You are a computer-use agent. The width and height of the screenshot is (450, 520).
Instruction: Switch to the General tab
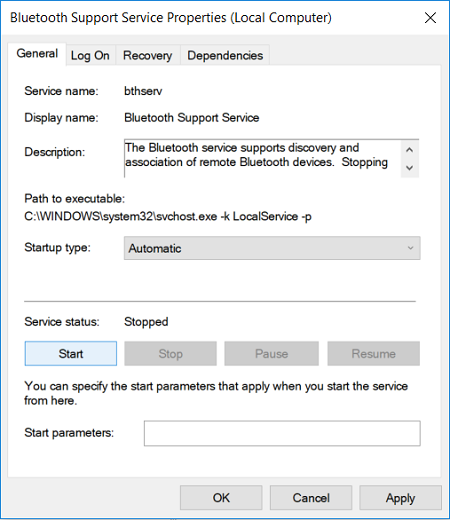click(37, 54)
